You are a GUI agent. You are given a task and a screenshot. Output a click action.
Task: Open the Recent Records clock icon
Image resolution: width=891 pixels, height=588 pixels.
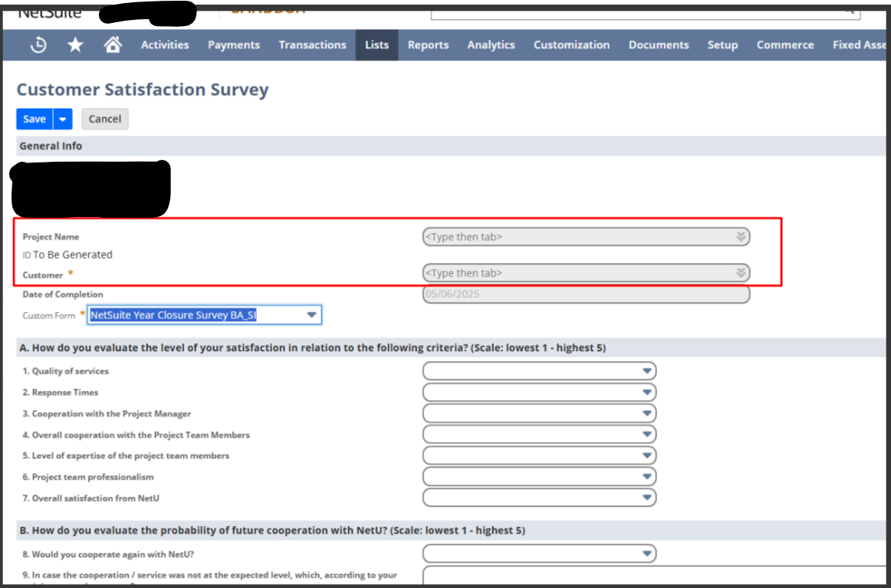[x=38, y=45]
